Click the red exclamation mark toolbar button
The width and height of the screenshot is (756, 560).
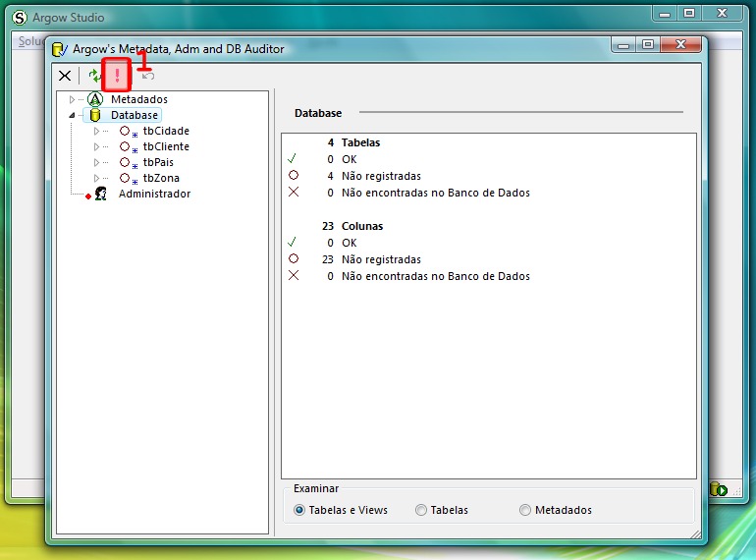coord(117,75)
